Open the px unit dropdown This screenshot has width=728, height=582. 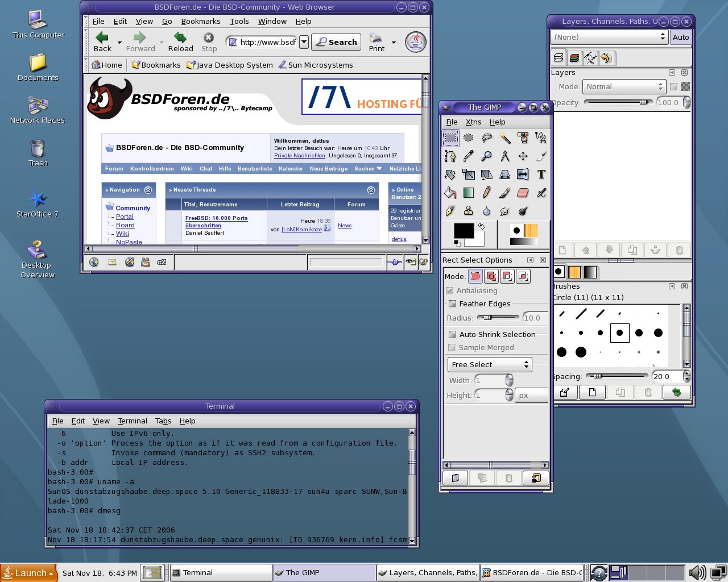[532, 395]
